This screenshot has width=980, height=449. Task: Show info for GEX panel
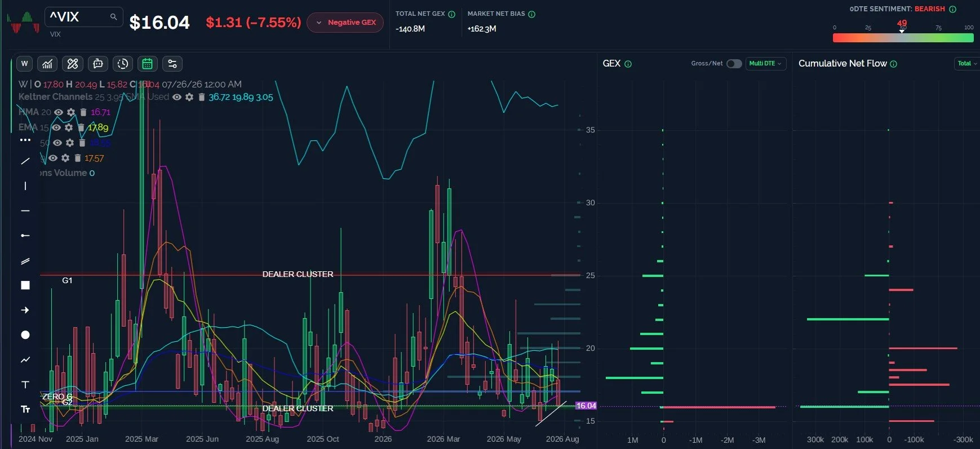628,64
